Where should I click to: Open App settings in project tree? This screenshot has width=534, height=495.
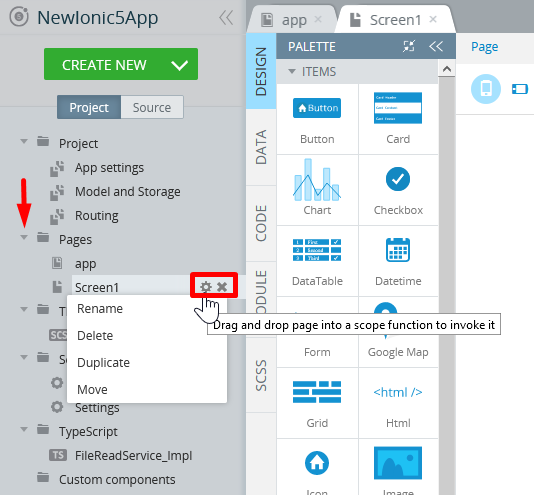pyautogui.click(x=109, y=168)
